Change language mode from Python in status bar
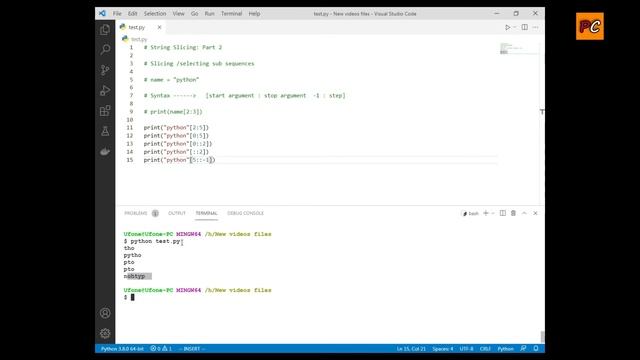The height and width of the screenshot is (360, 640). pos(505,349)
